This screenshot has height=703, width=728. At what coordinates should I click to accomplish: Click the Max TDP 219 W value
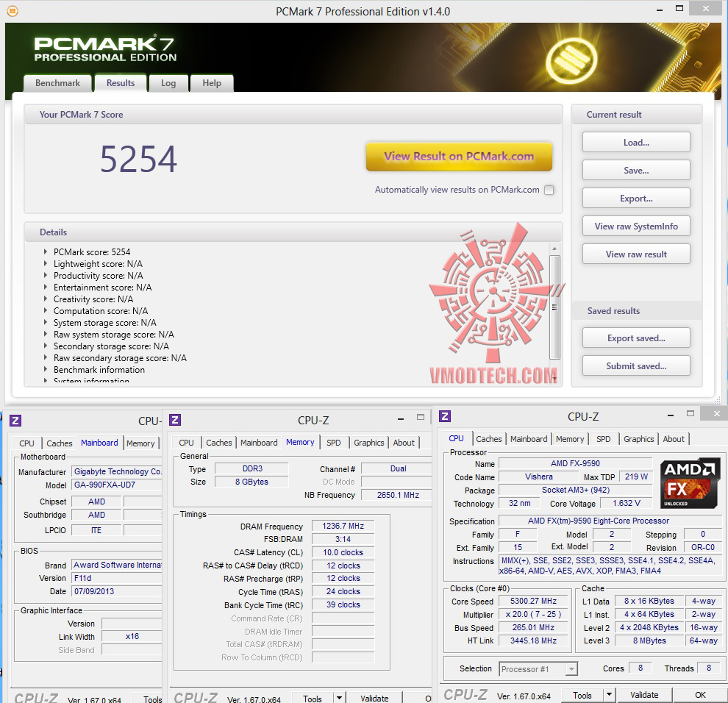point(636,477)
